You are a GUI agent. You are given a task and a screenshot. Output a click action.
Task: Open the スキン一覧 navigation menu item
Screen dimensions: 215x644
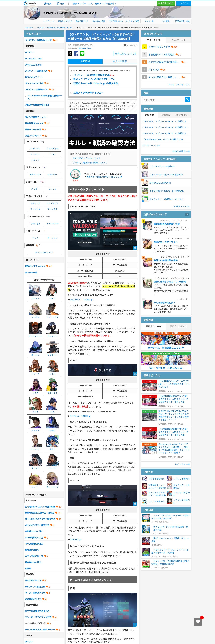click(149, 21)
